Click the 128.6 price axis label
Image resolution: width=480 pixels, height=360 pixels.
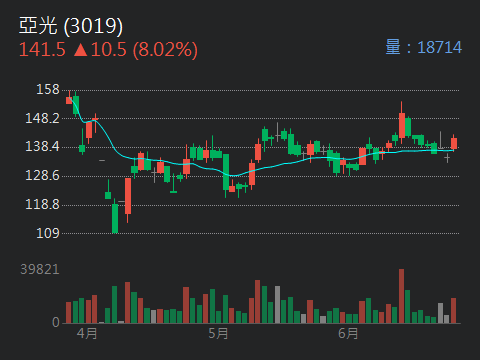pos(42,175)
